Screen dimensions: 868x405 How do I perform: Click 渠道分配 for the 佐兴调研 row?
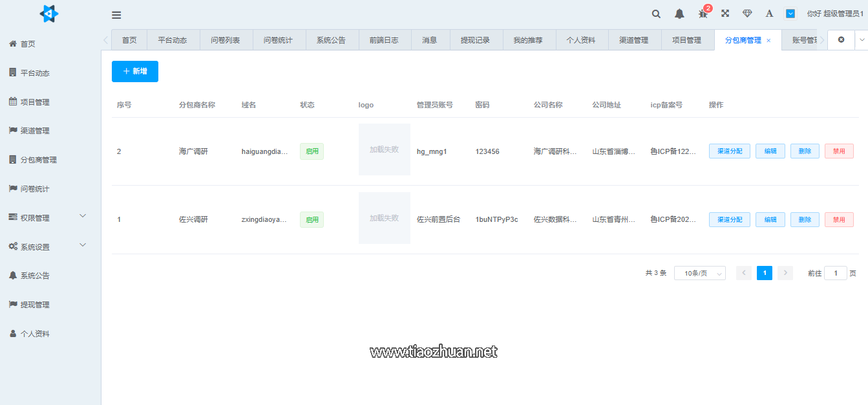(730, 220)
